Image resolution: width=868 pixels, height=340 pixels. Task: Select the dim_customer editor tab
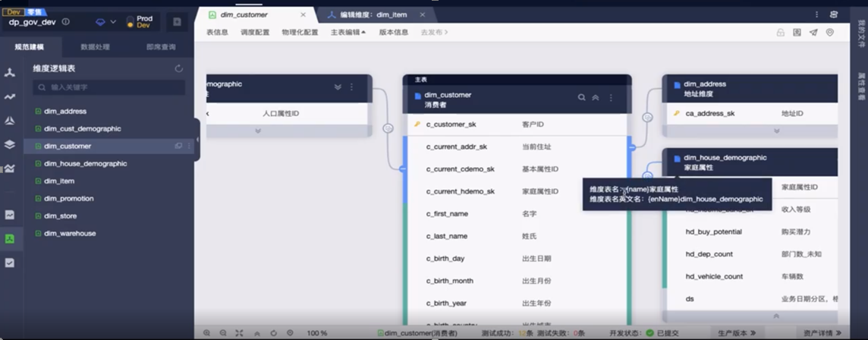tap(244, 15)
